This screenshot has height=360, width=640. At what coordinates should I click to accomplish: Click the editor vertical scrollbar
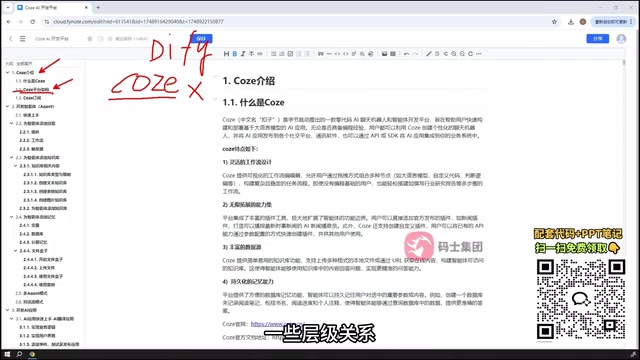[624, 62]
